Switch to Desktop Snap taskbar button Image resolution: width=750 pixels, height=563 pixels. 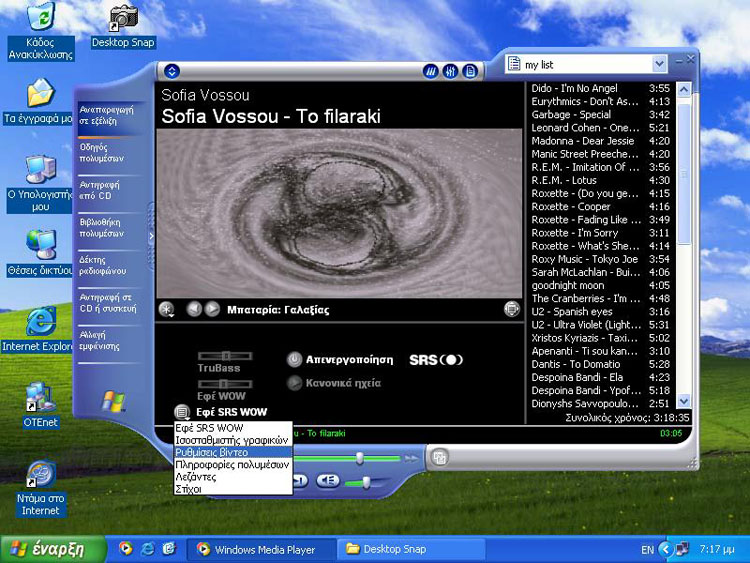pyautogui.click(x=410, y=549)
